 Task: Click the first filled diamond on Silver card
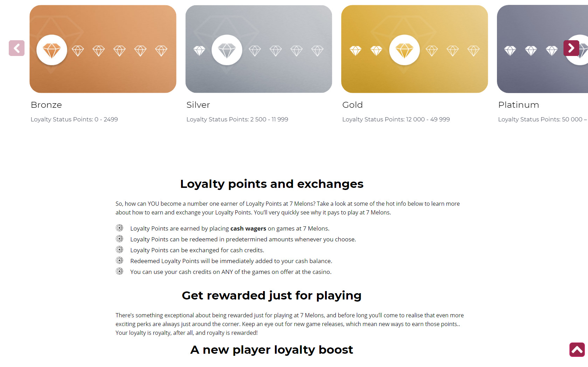[200, 51]
